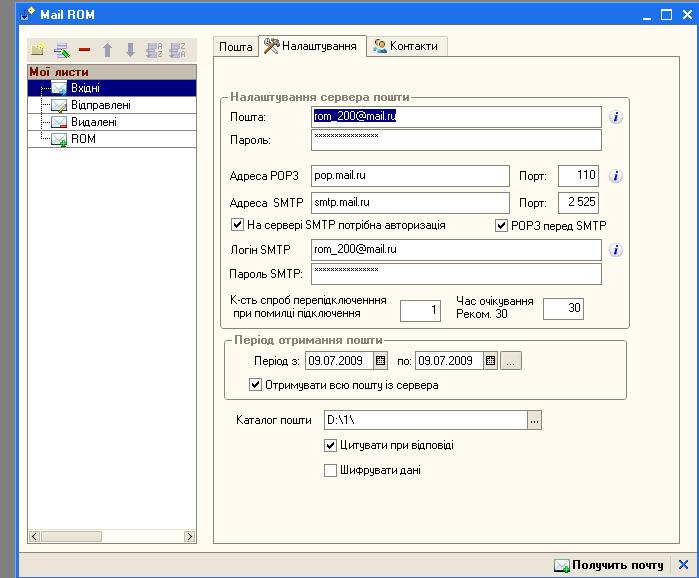The width and height of the screenshot is (699, 578).
Task: Edit the SMTP port value 2 525
Action: coord(578,203)
